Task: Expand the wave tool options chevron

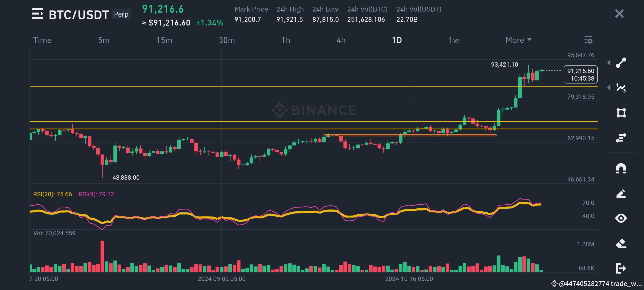Action: click(x=609, y=87)
